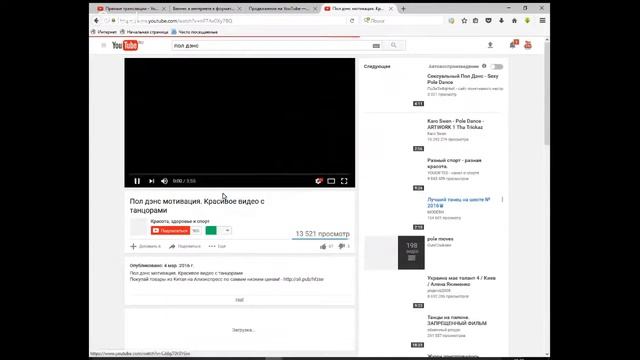The image size is (640, 360).
Task: Open the YouTube account avatar icon
Action: tap(528, 44)
